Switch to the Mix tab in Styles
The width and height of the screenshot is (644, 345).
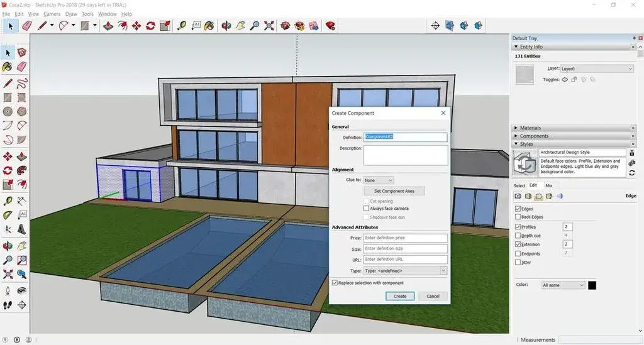548,185
